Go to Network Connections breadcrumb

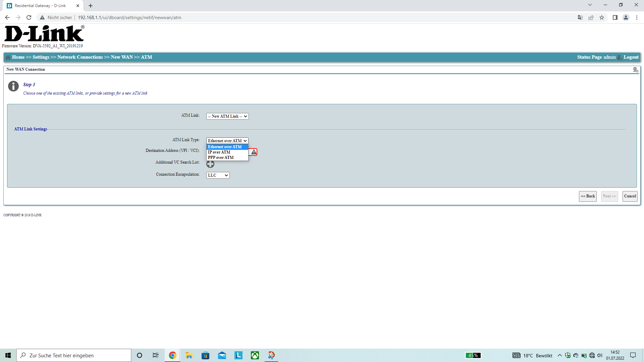(x=80, y=57)
